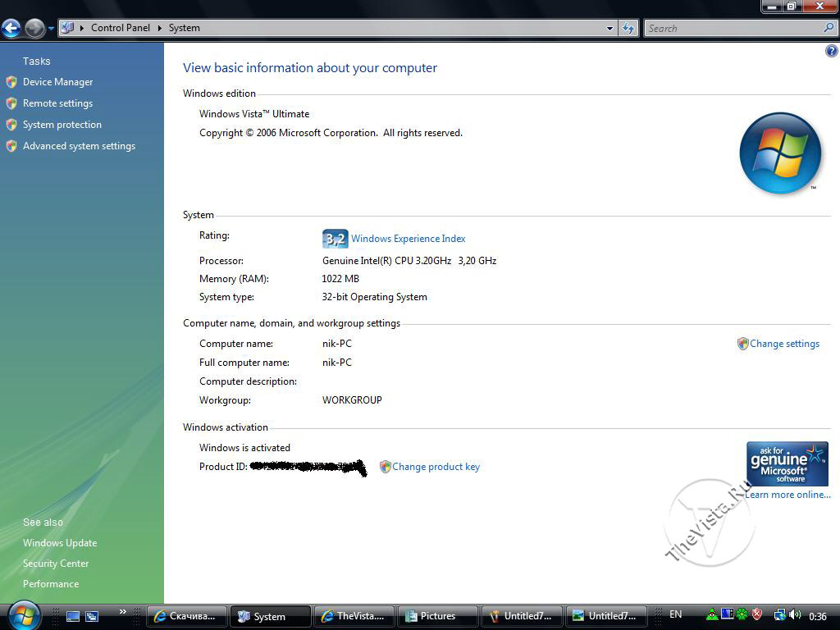
Task: Open Device Manager from Tasks
Action: coord(57,82)
